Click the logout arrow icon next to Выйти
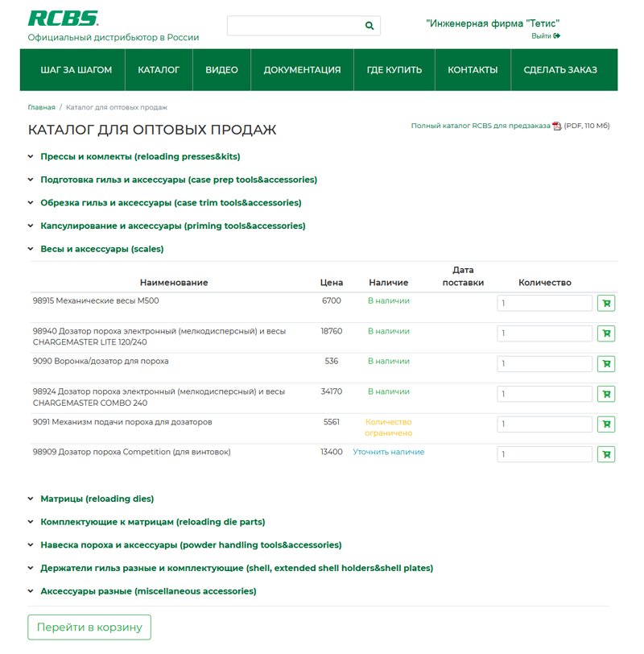 point(557,36)
